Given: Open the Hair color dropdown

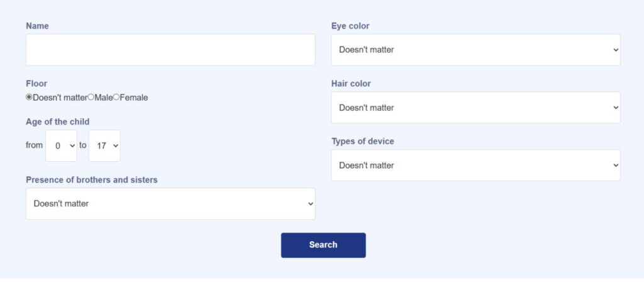Looking at the screenshot, I should tap(475, 107).
